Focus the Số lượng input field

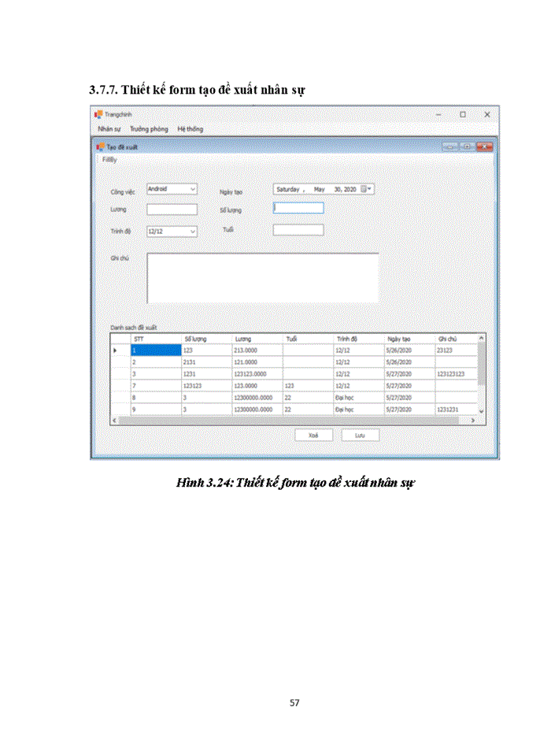298,209
